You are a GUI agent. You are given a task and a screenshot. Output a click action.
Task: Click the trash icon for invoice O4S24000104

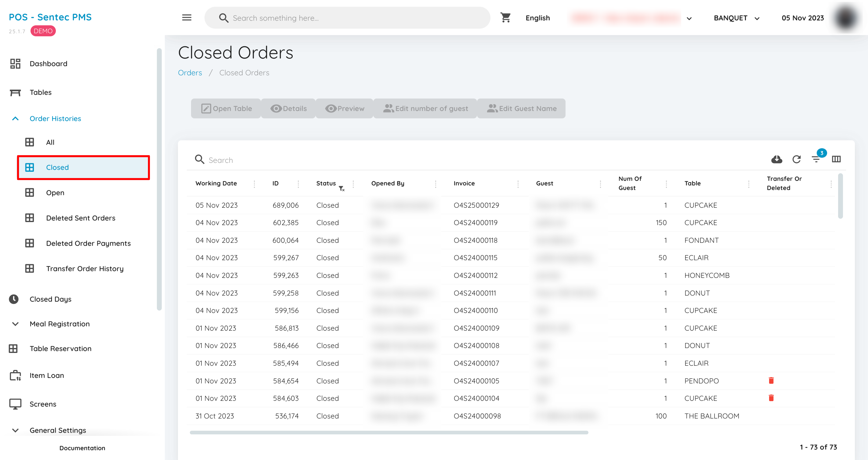click(771, 398)
